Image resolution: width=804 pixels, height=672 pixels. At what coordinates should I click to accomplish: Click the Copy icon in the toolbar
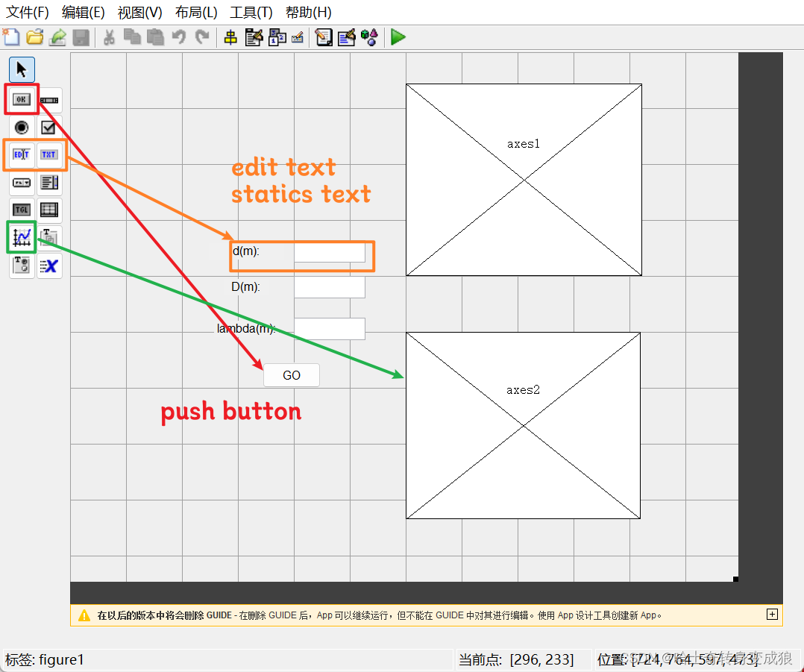(x=132, y=37)
